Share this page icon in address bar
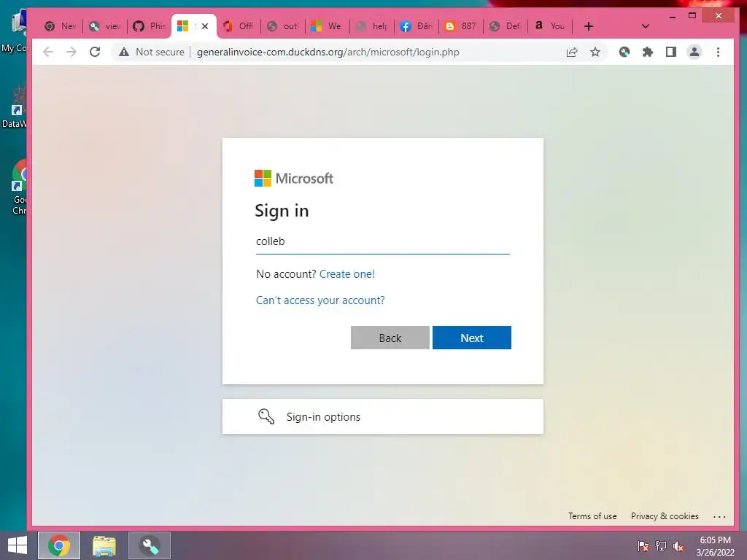747x560 pixels. (572, 52)
